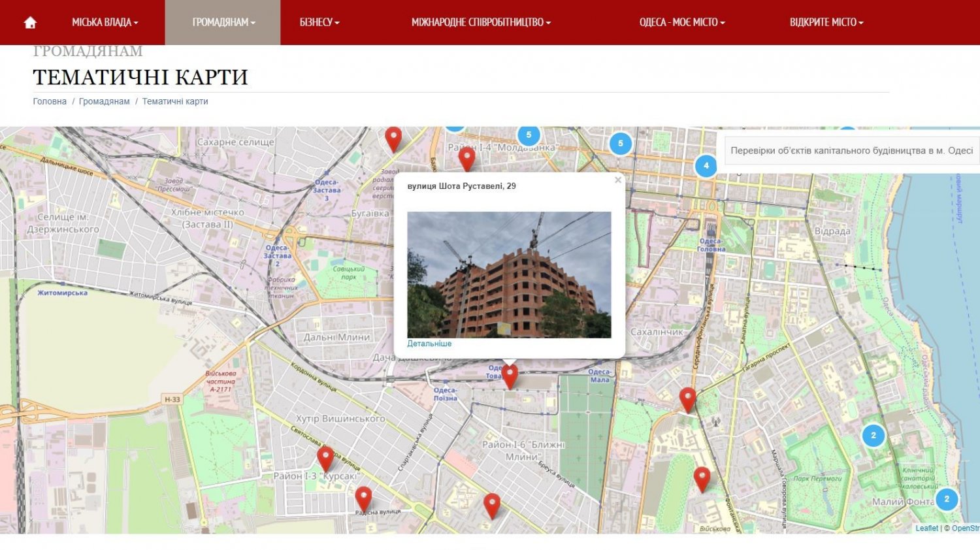Go to Головна breadcrumb link
The height and width of the screenshot is (550, 980).
pos(50,101)
